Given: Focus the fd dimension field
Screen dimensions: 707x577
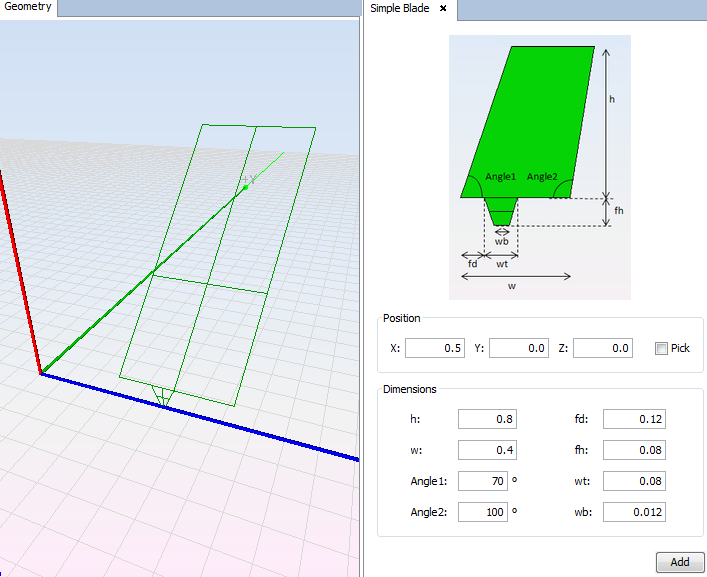Looking at the screenshot, I should [x=634, y=420].
